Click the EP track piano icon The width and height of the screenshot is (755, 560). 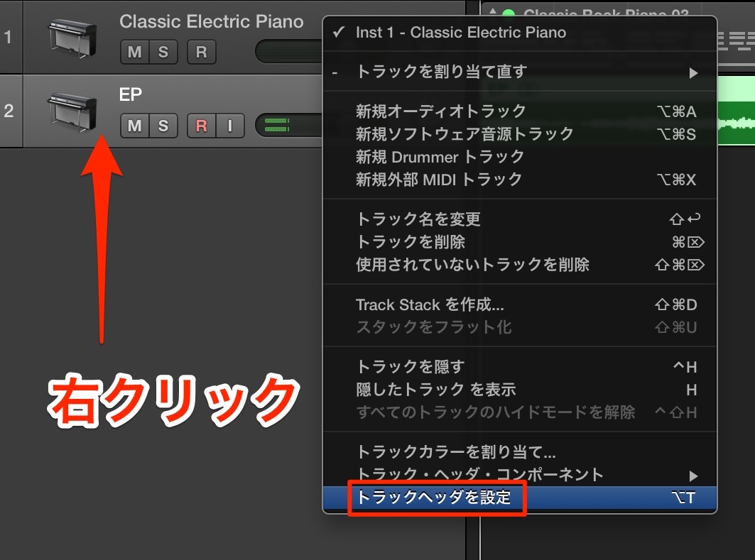pyautogui.click(x=72, y=112)
